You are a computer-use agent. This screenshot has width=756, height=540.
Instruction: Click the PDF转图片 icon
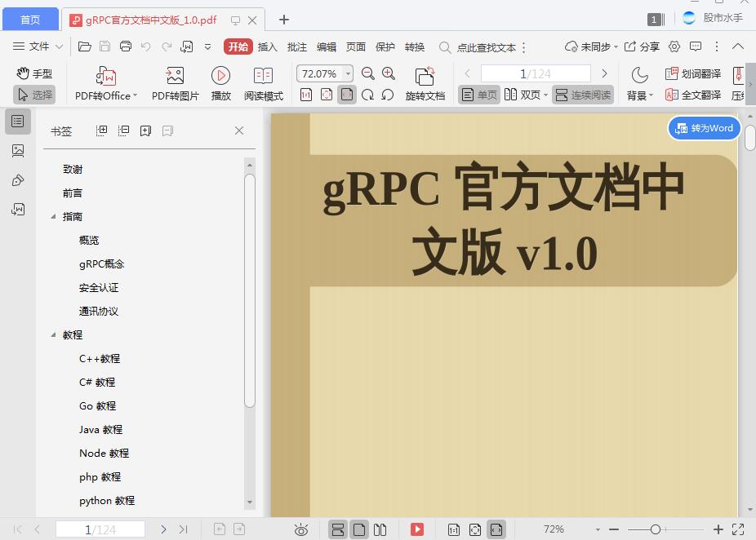click(x=174, y=82)
